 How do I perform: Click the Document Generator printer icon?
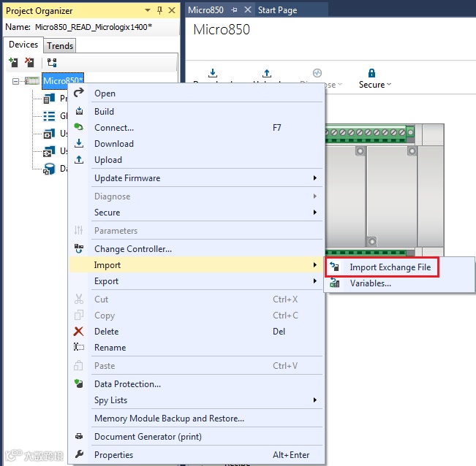(79, 436)
